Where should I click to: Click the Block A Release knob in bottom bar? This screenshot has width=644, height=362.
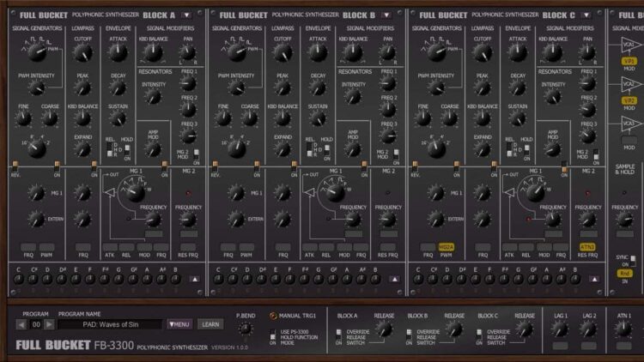(385, 329)
